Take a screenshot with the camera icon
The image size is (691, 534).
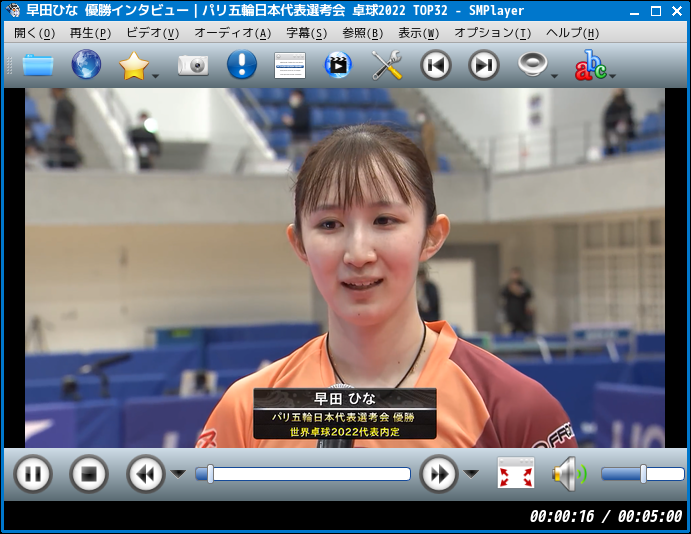(193, 66)
